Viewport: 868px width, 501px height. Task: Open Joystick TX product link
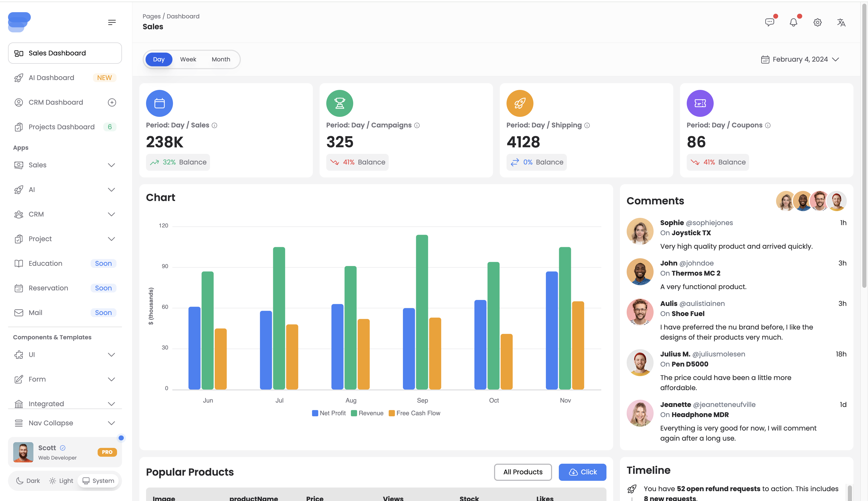click(691, 233)
